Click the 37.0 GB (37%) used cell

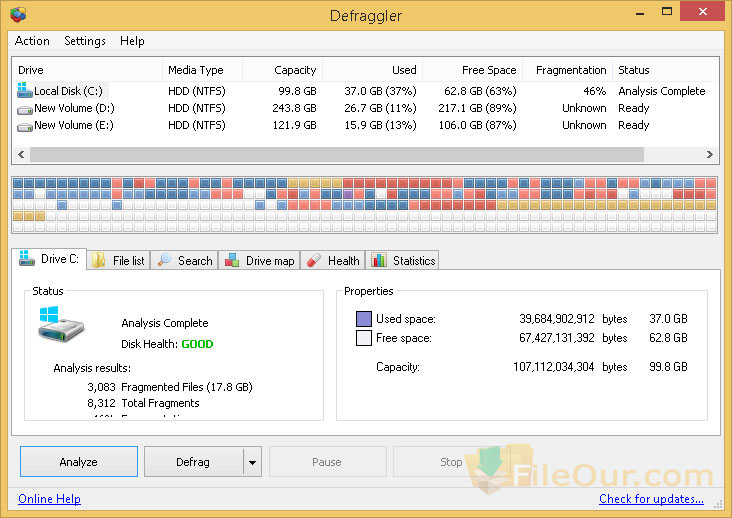[380, 91]
